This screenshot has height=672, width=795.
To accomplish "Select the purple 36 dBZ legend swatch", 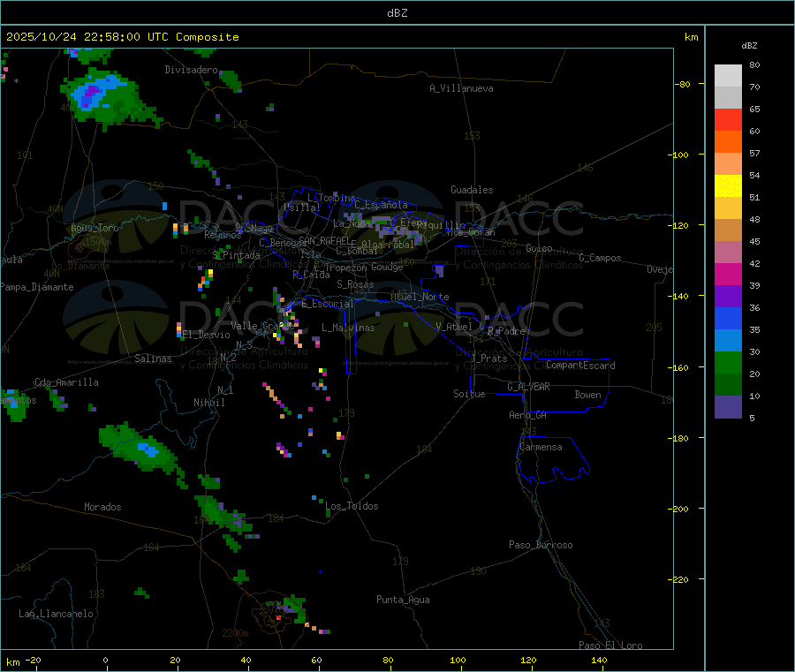I will tap(728, 297).
